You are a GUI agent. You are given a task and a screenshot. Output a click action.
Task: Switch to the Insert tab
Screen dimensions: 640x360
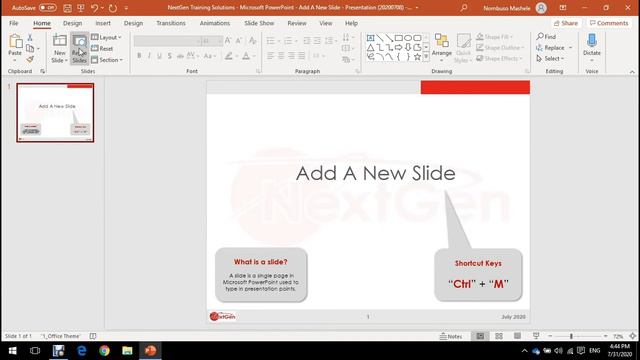(103, 23)
